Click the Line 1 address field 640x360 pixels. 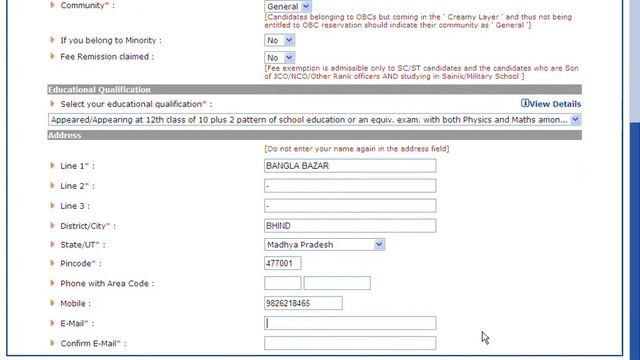pos(350,166)
